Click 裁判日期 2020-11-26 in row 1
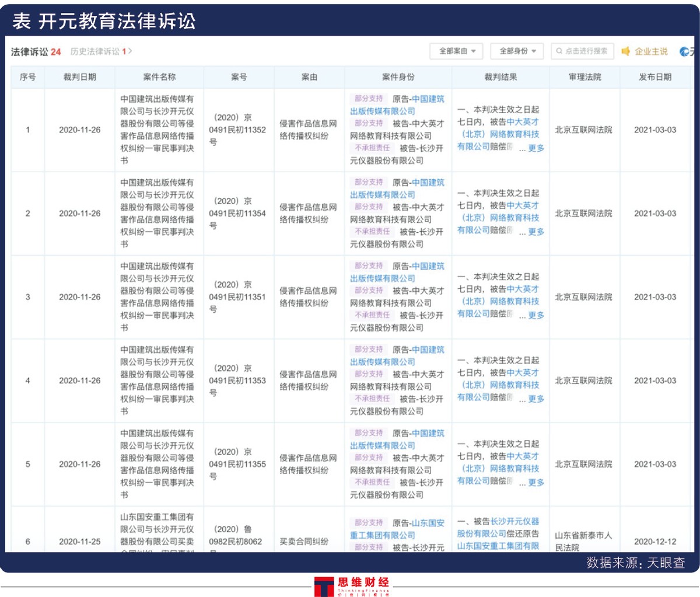Screen dimensions: 700x597 coord(80,130)
